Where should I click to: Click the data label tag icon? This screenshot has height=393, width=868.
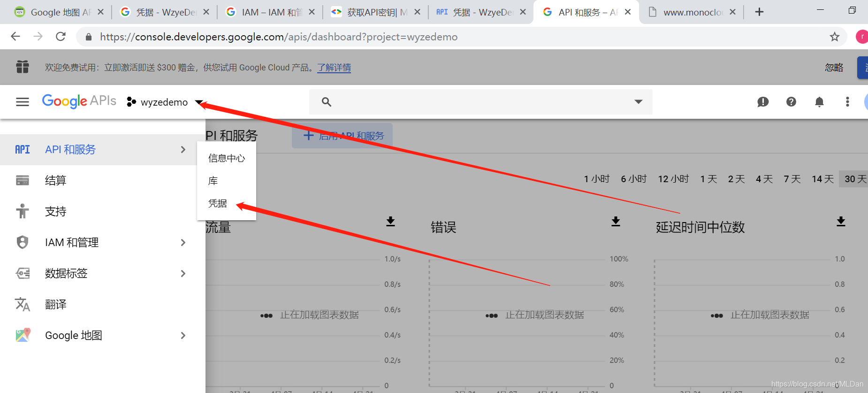click(23, 273)
